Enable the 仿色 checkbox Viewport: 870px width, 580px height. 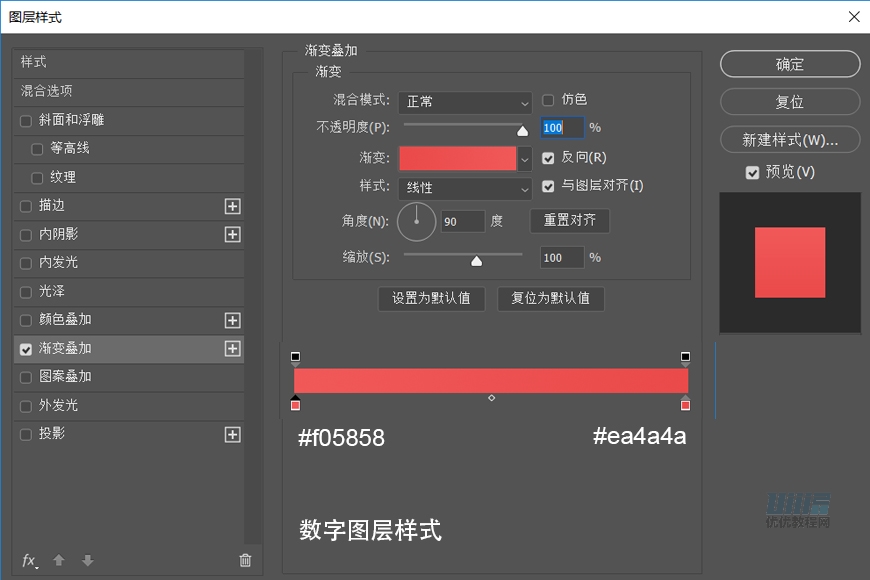[x=548, y=99]
